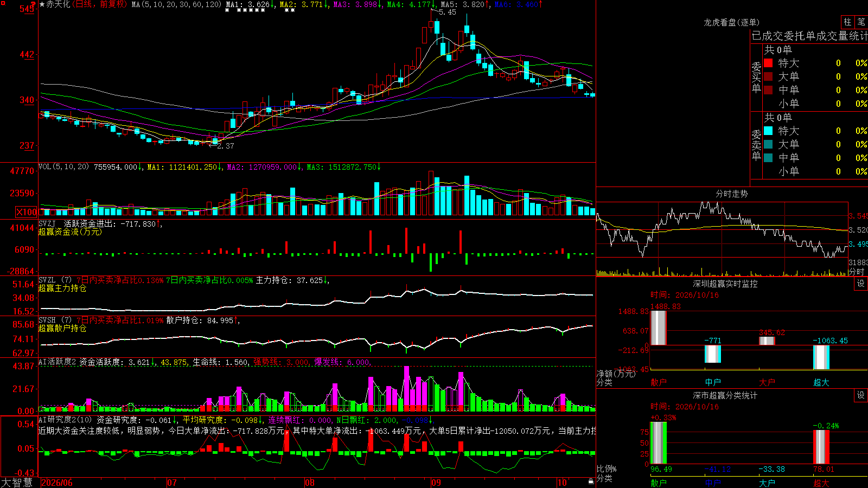868x488 pixels.
Task: Click the star icon before 赤天化
Action: (x=42, y=4)
